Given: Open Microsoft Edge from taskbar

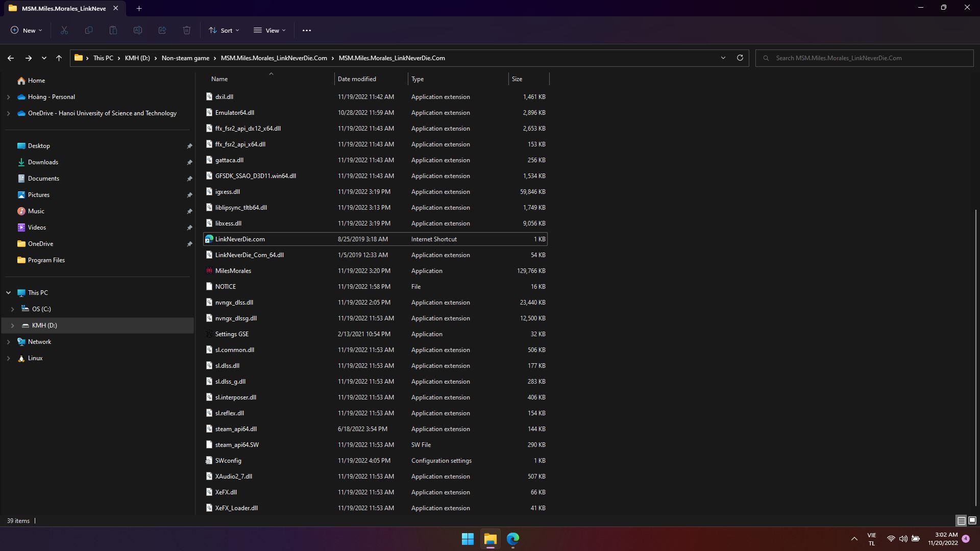Looking at the screenshot, I should pyautogui.click(x=513, y=539).
